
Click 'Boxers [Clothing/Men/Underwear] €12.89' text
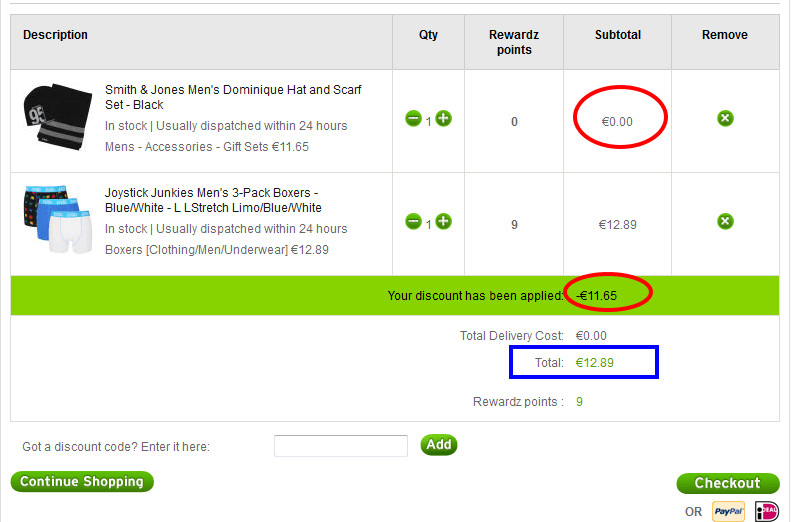pos(217,250)
